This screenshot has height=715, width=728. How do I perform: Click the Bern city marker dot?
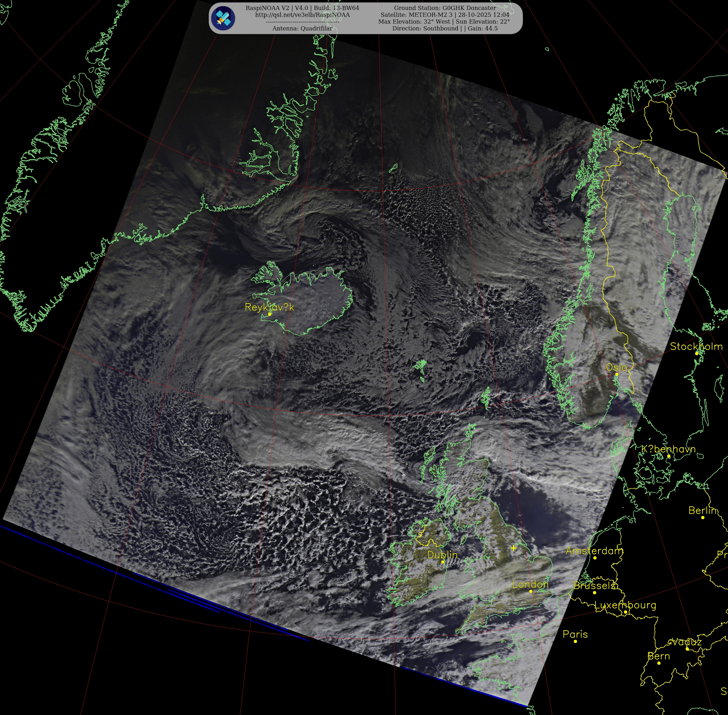tap(659, 663)
